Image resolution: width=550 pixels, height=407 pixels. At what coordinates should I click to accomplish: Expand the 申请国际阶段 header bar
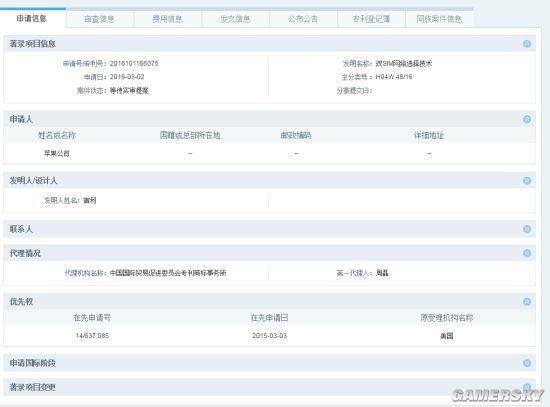[269, 363]
